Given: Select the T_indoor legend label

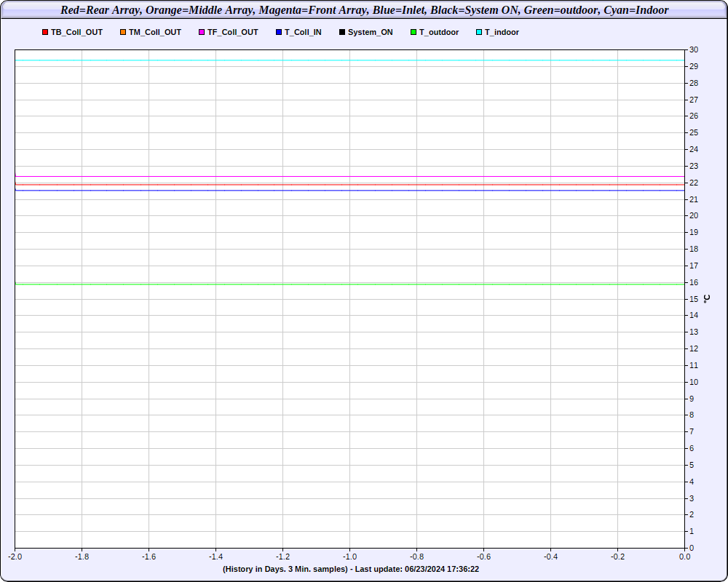Looking at the screenshot, I should pyautogui.click(x=502, y=33).
